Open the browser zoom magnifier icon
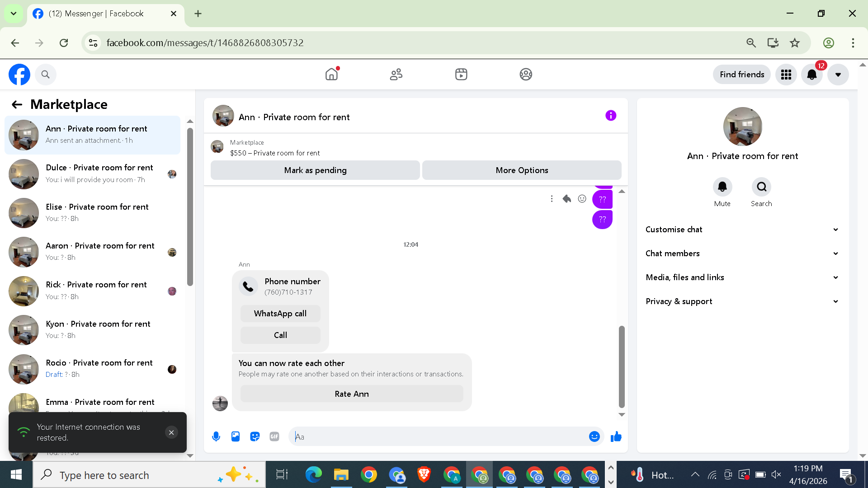Screen dimensions: 868x488 pyautogui.click(x=751, y=43)
